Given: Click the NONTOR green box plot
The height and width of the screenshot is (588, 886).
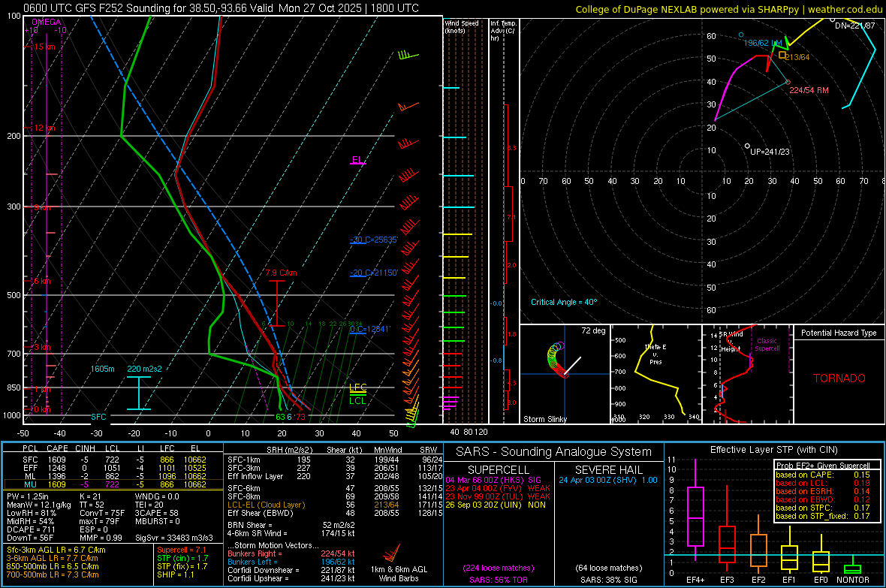Looking at the screenshot, I should 852,567.
